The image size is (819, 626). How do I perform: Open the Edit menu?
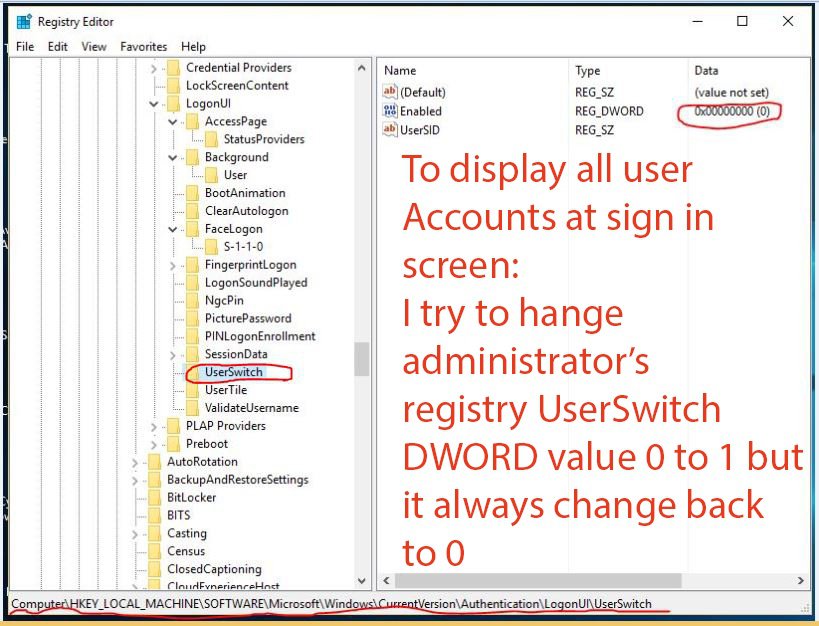pyautogui.click(x=57, y=46)
